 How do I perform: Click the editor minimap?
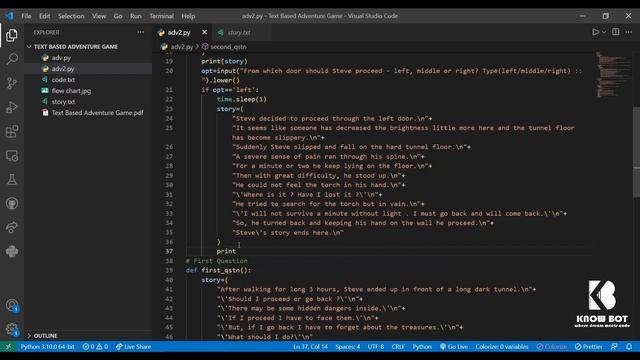pyautogui.click(x=613, y=74)
